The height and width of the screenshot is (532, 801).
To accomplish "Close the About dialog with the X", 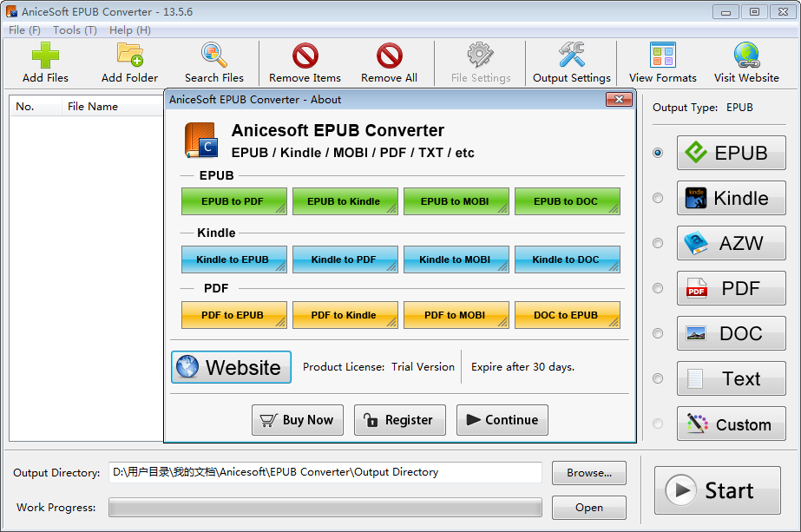I will pos(619,99).
